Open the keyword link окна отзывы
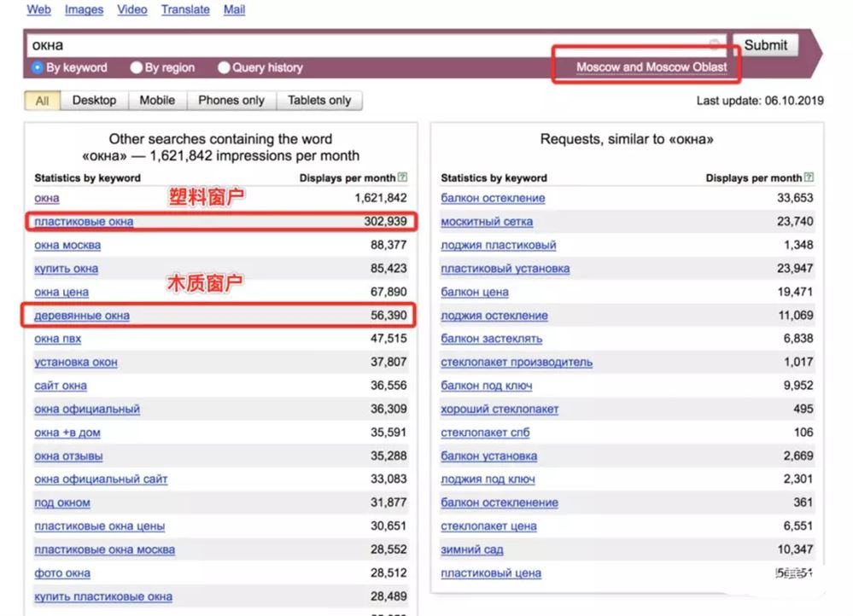Viewport: 853px width, 616px height. point(68,456)
